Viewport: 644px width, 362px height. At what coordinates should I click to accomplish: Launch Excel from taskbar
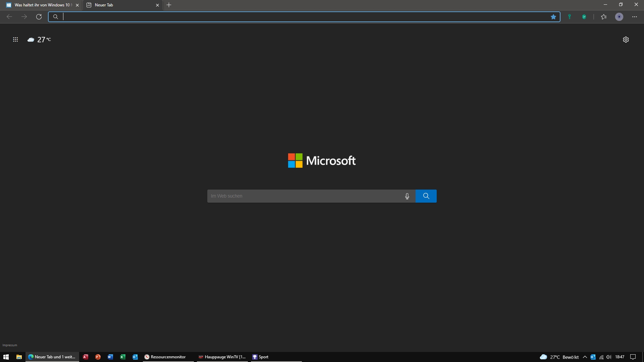(x=123, y=357)
